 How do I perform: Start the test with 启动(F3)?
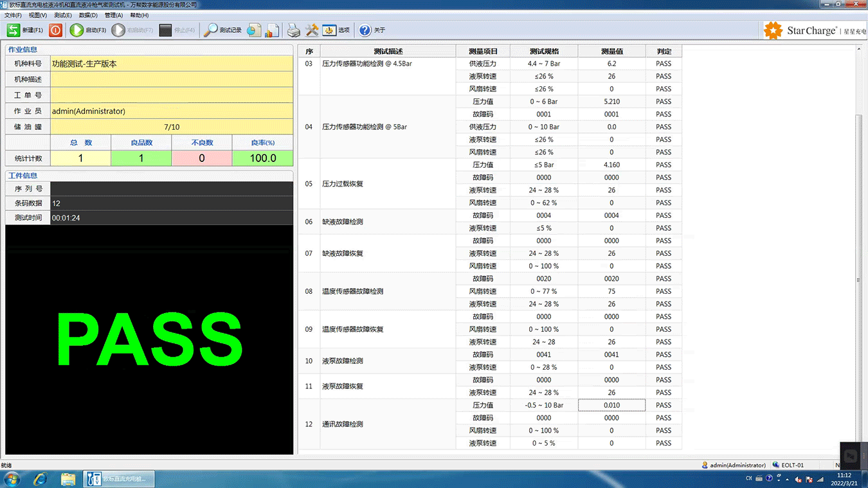pyautogui.click(x=77, y=30)
